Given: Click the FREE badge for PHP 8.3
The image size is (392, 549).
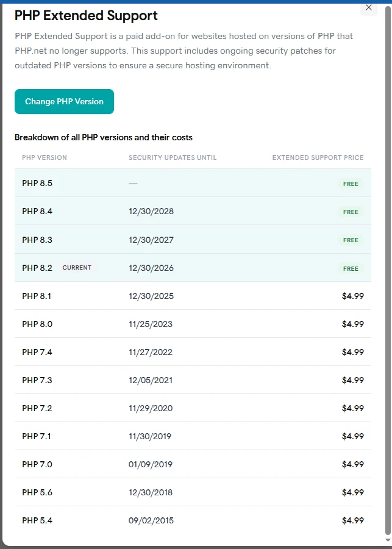Looking at the screenshot, I should coord(351,240).
